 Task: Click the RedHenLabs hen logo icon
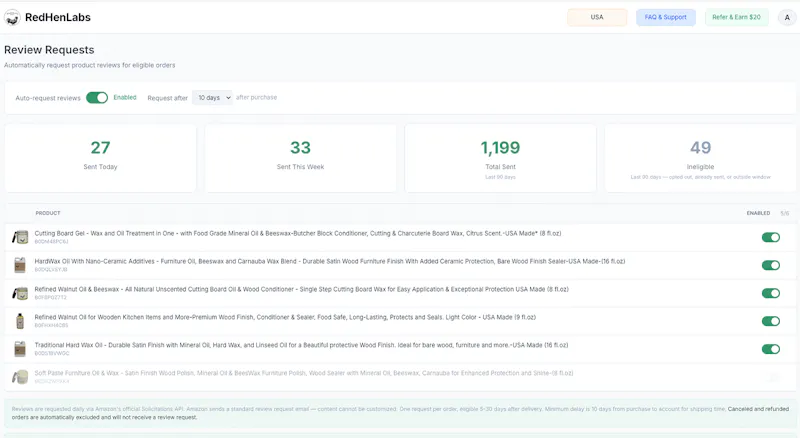click(12, 17)
